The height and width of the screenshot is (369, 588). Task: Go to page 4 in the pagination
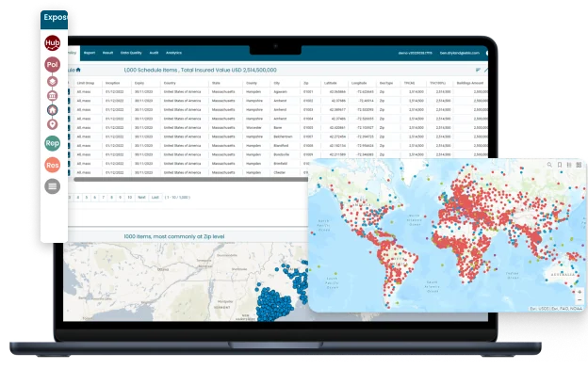pos(78,197)
